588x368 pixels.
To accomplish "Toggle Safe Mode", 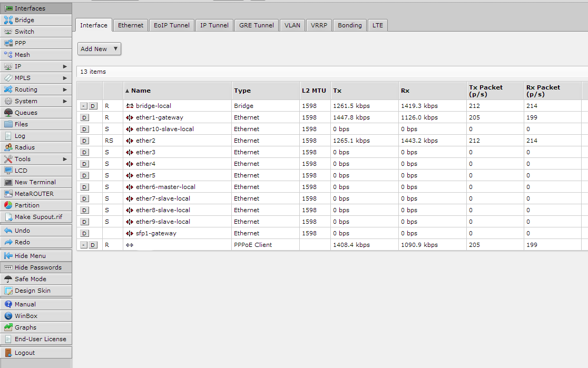I will 36,279.
